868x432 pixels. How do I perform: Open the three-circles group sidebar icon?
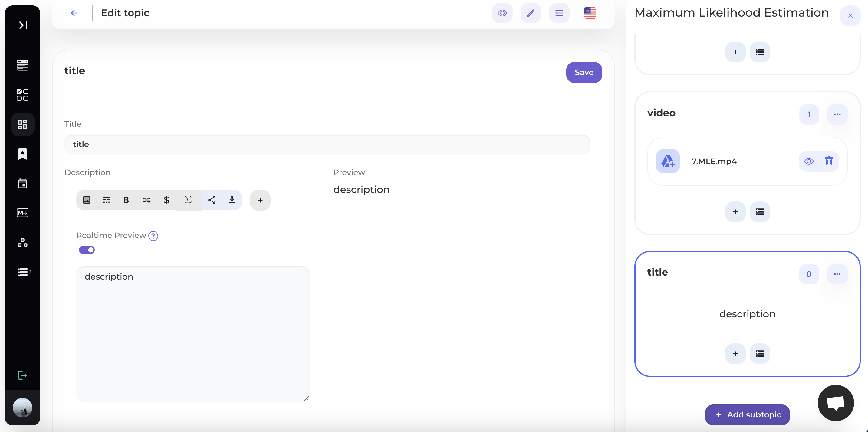23,242
